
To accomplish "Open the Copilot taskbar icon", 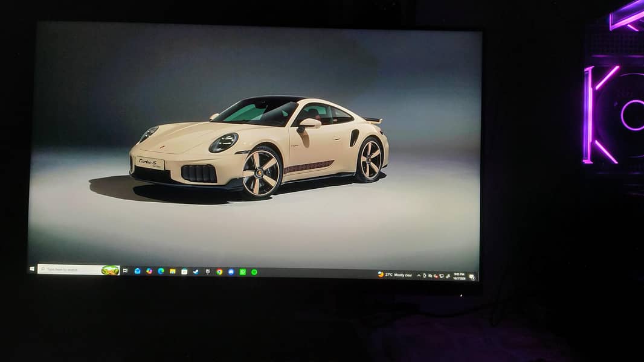I will pos(149,271).
